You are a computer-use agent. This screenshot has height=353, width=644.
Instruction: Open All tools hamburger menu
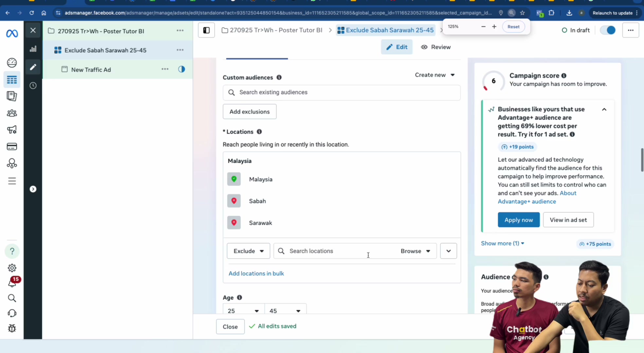point(12,181)
